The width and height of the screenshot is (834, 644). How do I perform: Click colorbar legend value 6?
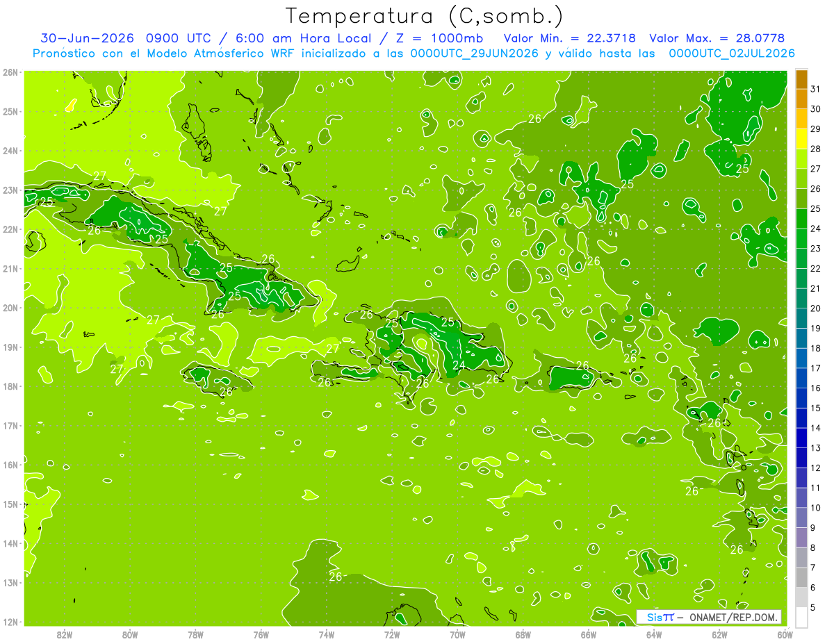814,588
